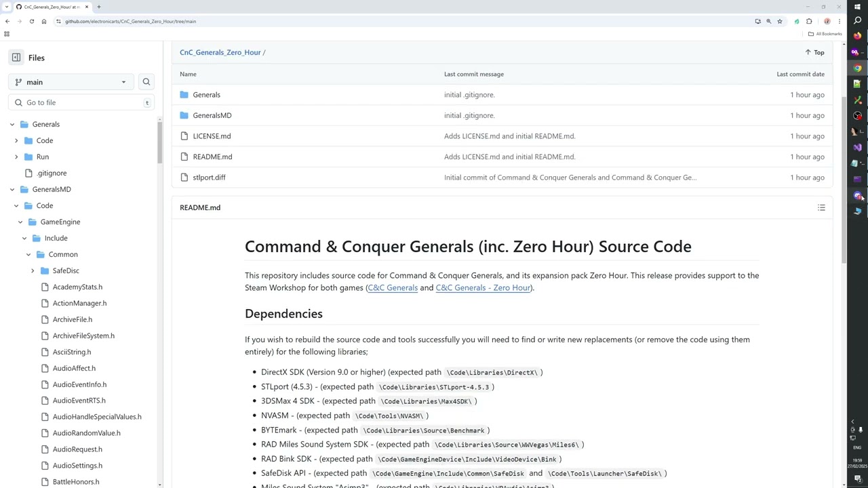Viewport: 868px width, 488px height.
Task: Open AudioSettings.h in the file tree
Action: [77, 466]
